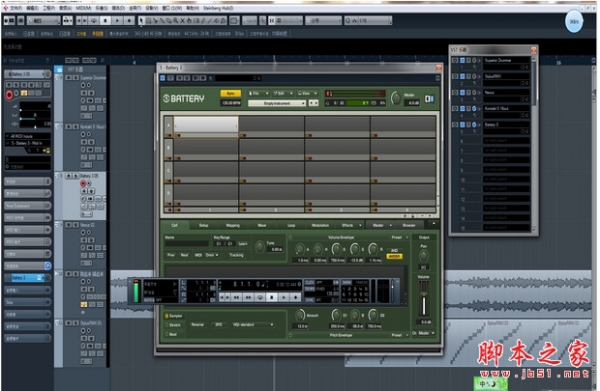600x391 pixels.
Task: Switch to the Modulation tab in Battery
Action: pos(320,225)
